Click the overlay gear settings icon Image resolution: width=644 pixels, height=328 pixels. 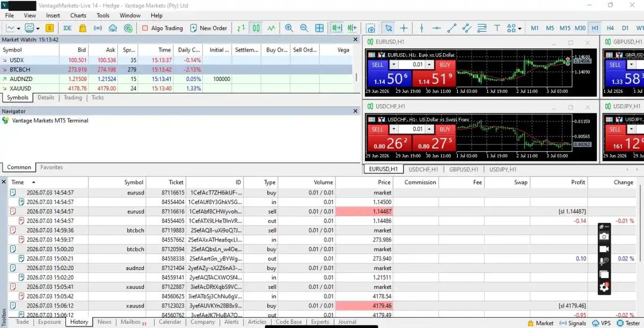604,287
